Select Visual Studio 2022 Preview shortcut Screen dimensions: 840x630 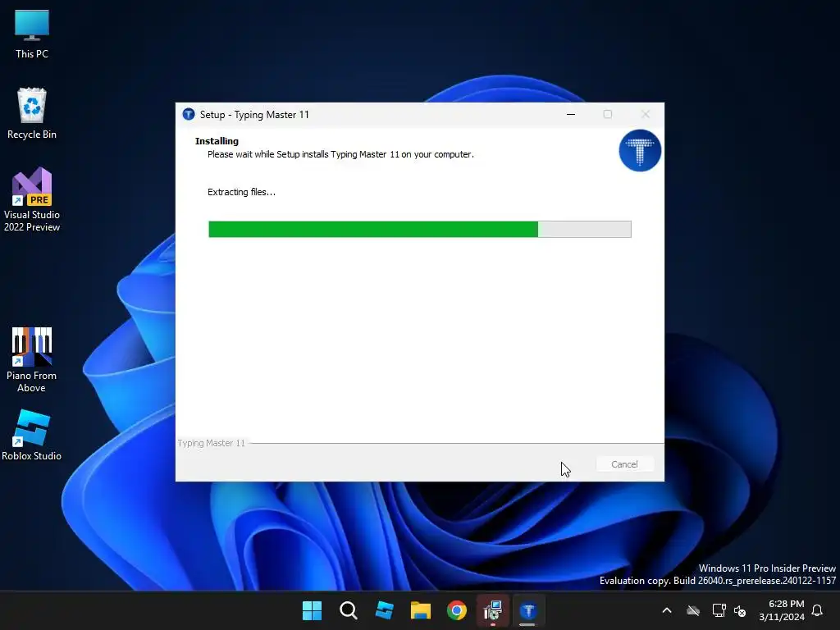pos(32,199)
